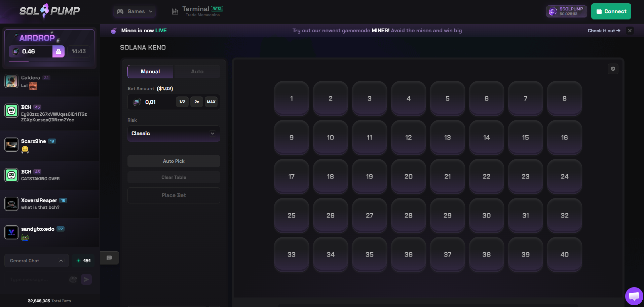Expand the General Chat channel selector
Screen dimensions: 644x307
point(37,261)
